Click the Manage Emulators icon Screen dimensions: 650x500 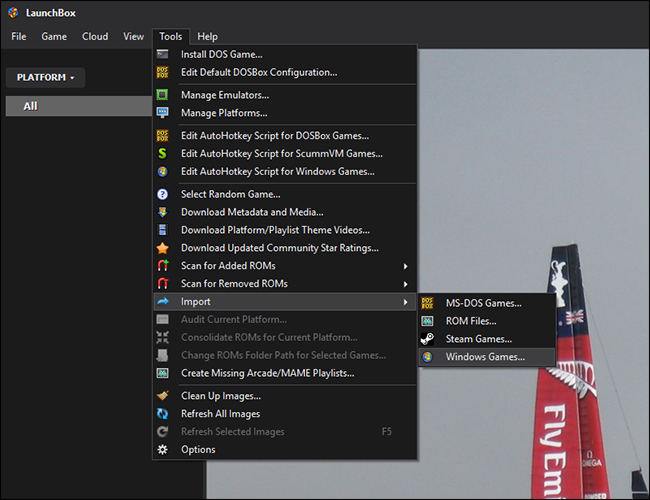162,95
